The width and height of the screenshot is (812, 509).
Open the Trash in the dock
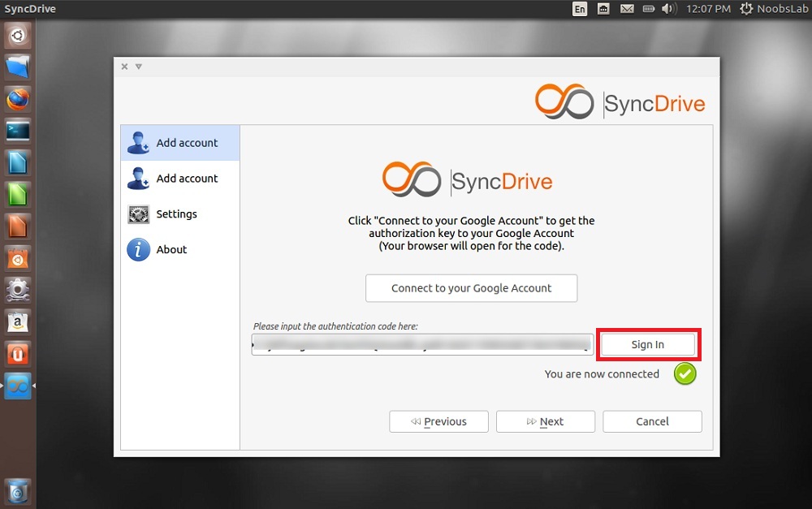coord(18,492)
